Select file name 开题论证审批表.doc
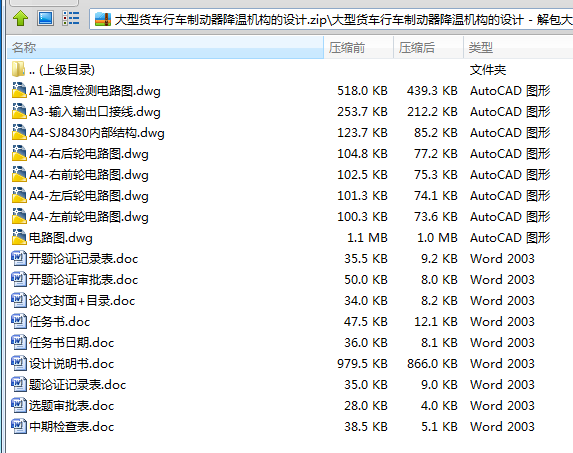The height and width of the screenshot is (453, 573). [84, 280]
